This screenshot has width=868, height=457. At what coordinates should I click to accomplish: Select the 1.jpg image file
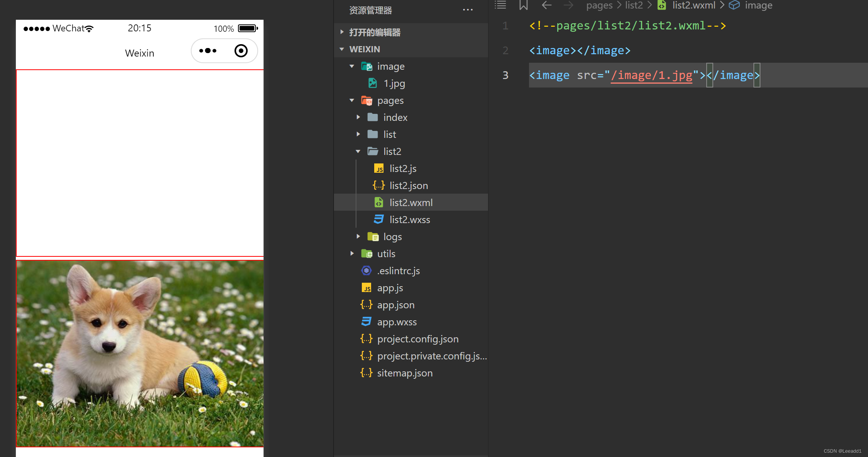tap(394, 83)
